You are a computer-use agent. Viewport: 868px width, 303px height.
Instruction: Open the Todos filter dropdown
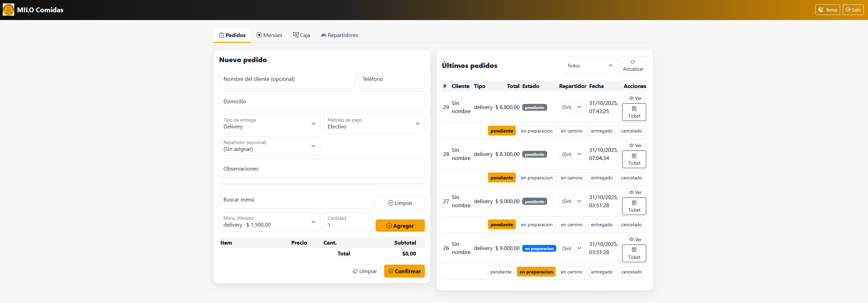(x=590, y=65)
